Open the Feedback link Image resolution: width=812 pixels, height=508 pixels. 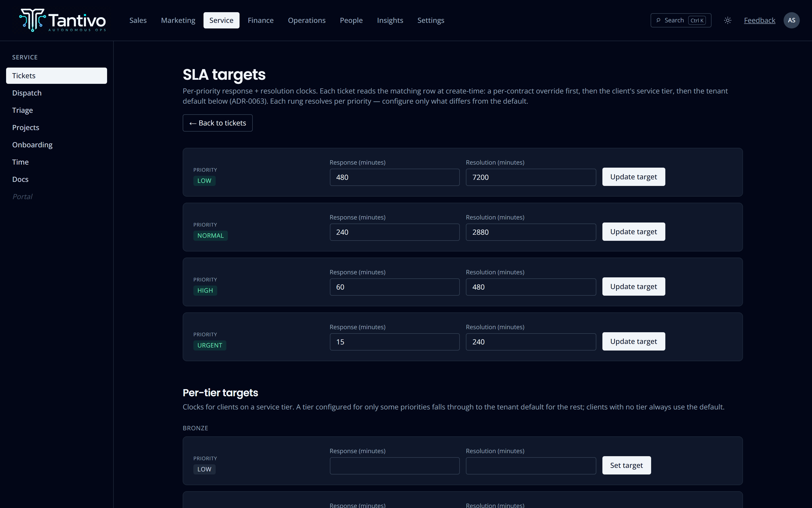pyautogui.click(x=759, y=21)
